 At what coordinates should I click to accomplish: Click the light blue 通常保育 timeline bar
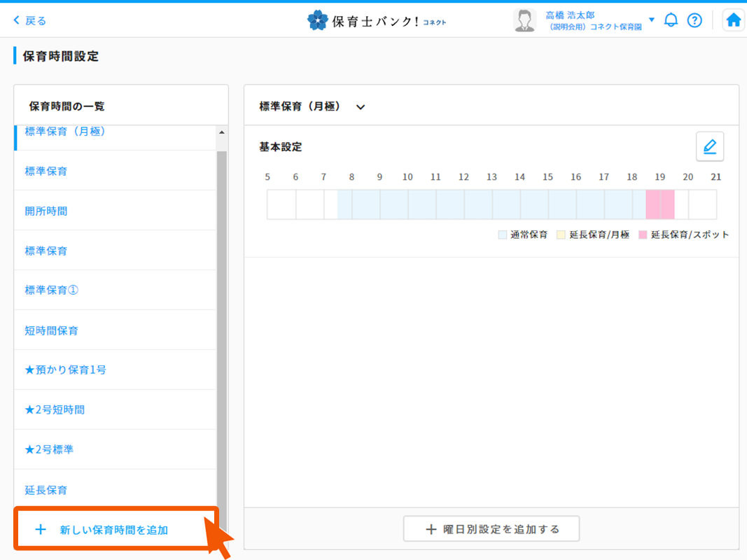click(490, 204)
